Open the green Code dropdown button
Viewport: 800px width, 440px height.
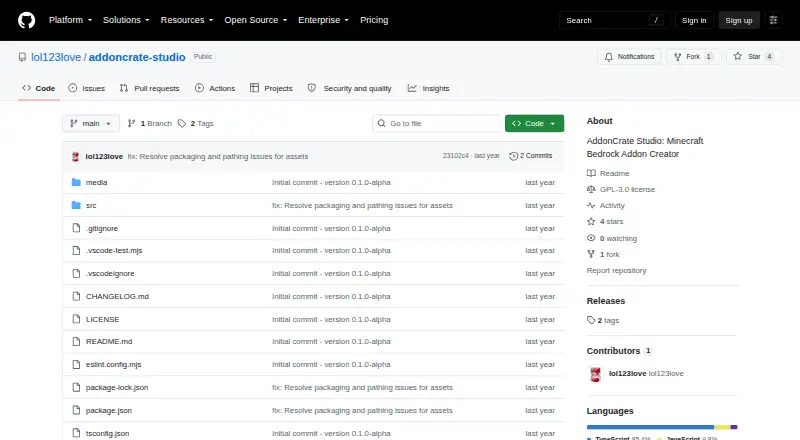pyautogui.click(x=534, y=124)
